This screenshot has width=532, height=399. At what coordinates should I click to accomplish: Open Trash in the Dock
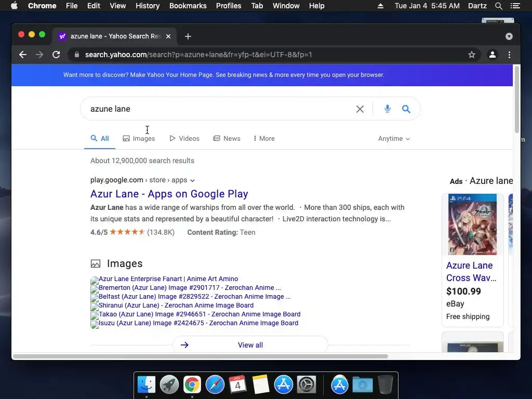[x=385, y=385]
